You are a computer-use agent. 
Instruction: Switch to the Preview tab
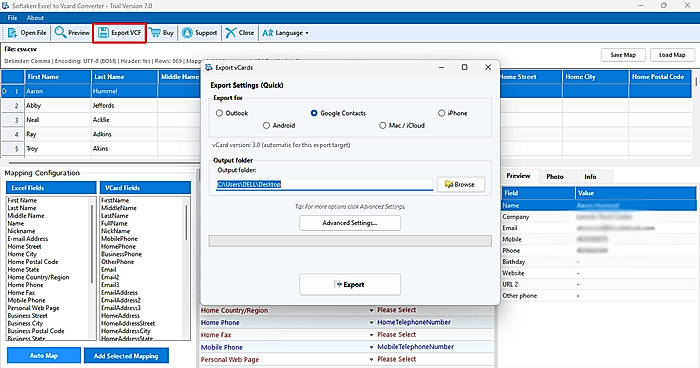(518, 176)
